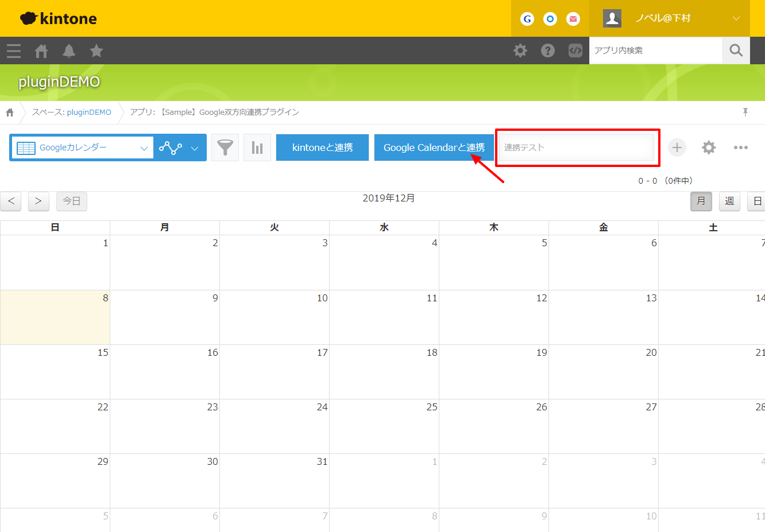Image resolution: width=765 pixels, height=532 pixels.
Task: Open the アプリ Google双方向連携プラグイン breadcrumb
Action: [214, 112]
